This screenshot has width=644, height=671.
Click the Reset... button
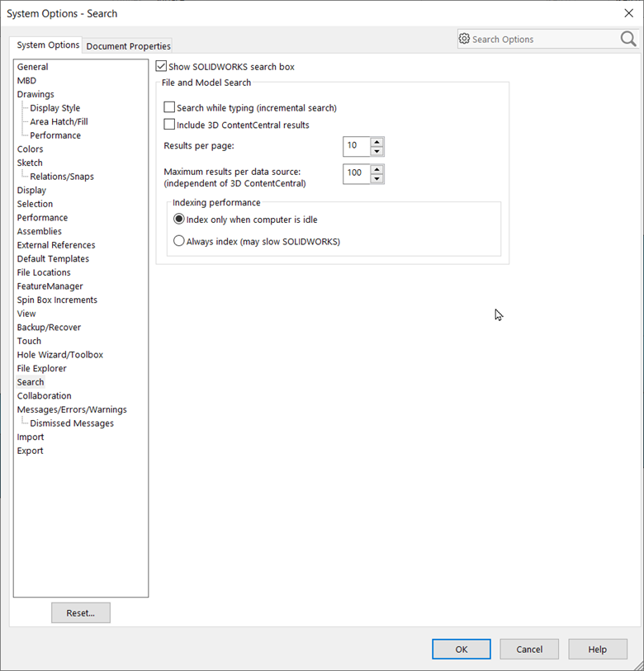pos(81,612)
